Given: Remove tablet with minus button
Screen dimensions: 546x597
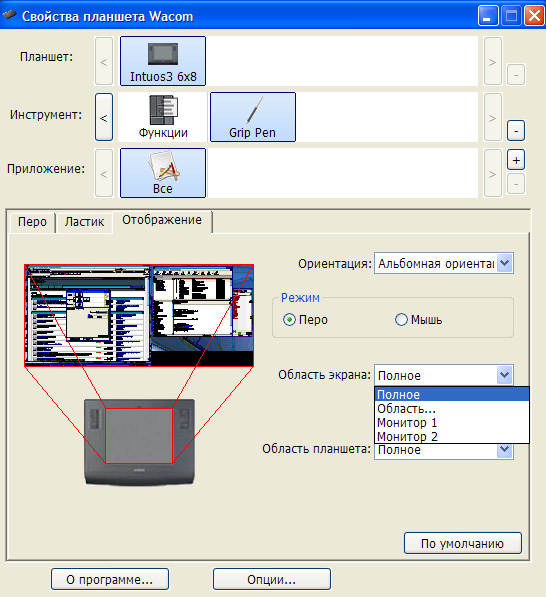Looking at the screenshot, I should point(516,74).
